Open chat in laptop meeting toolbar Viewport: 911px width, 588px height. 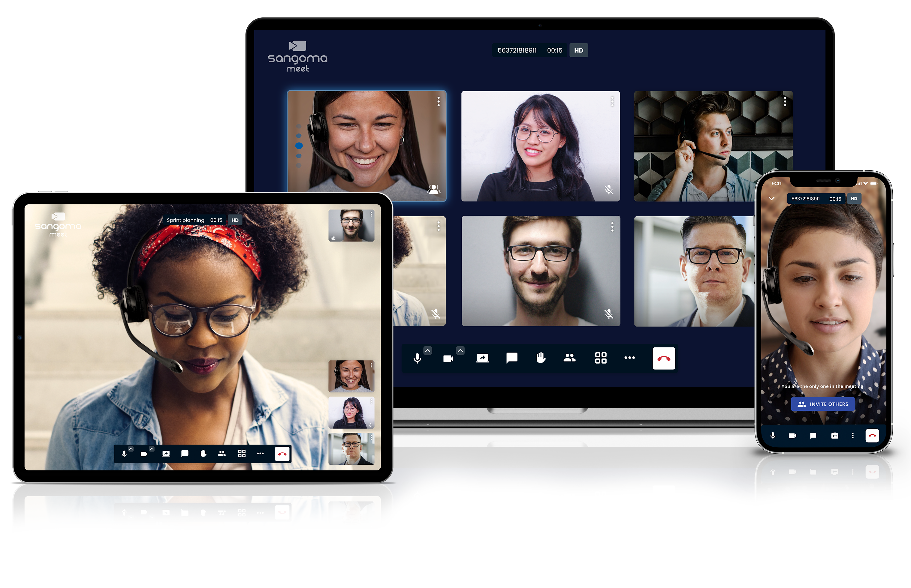tap(511, 358)
